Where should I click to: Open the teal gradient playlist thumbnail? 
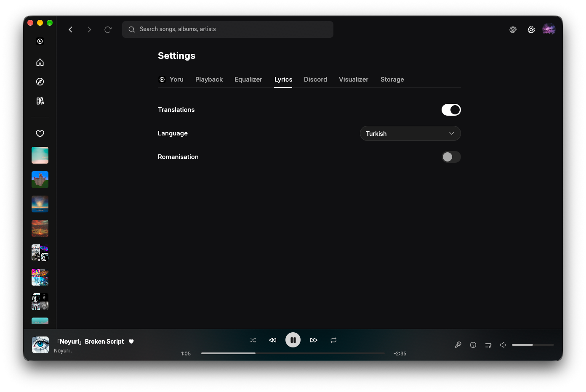[x=40, y=155]
